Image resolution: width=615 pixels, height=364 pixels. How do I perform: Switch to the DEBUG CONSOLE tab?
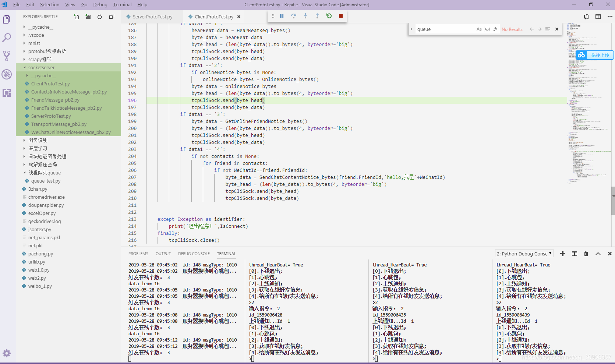[194, 254]
